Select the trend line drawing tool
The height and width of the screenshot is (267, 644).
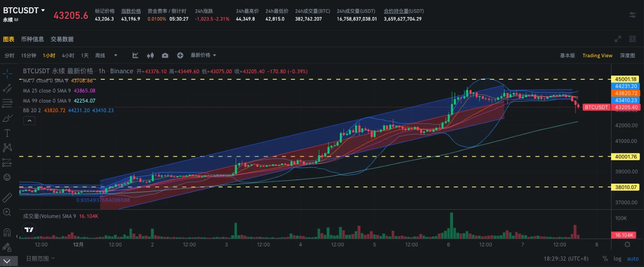point(7,88)
